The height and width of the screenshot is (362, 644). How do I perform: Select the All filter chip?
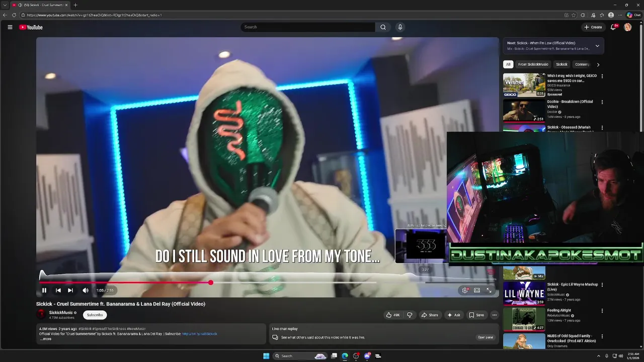coord(508,64)
